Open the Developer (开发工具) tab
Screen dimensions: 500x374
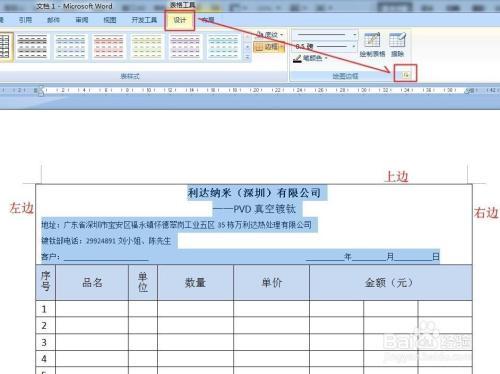(x=144, y=20)
